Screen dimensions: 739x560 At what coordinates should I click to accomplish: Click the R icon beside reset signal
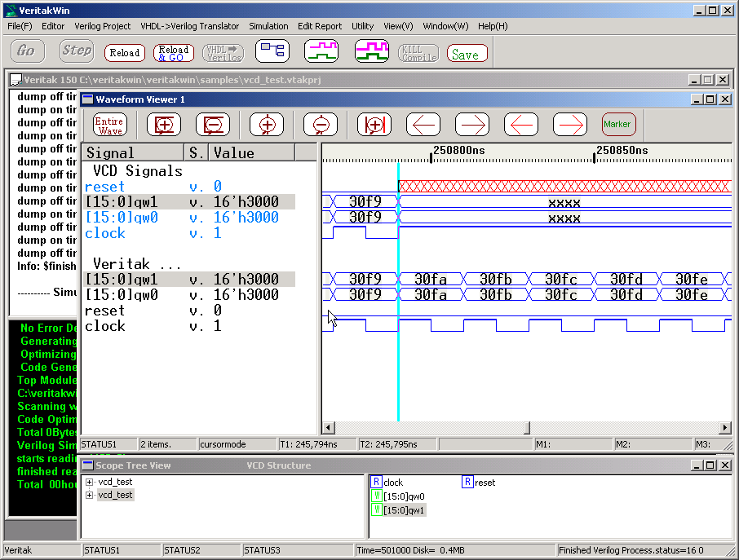467,482
